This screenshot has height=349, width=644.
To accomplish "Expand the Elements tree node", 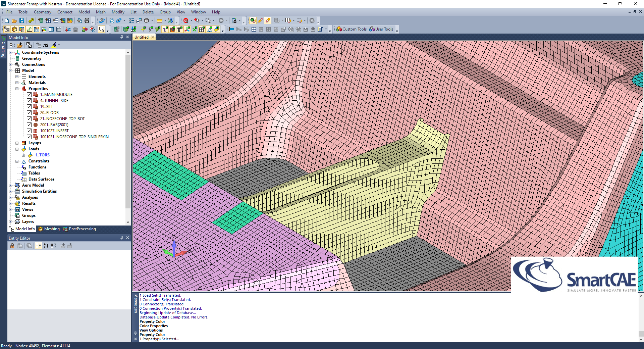I will tap(17, 77).
